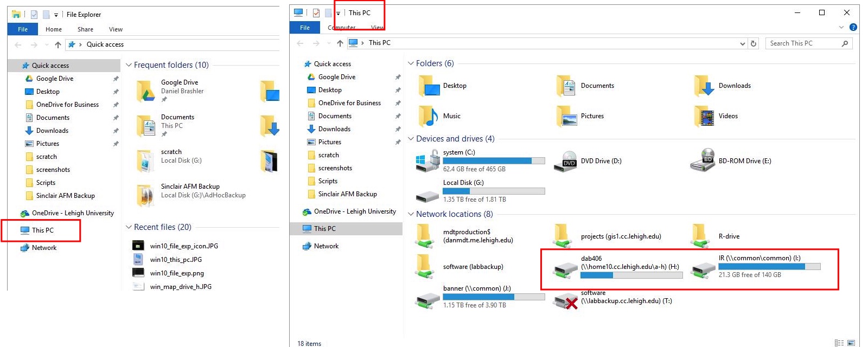Expand ribbon chevron in This PC window

(x=841, y=27)
